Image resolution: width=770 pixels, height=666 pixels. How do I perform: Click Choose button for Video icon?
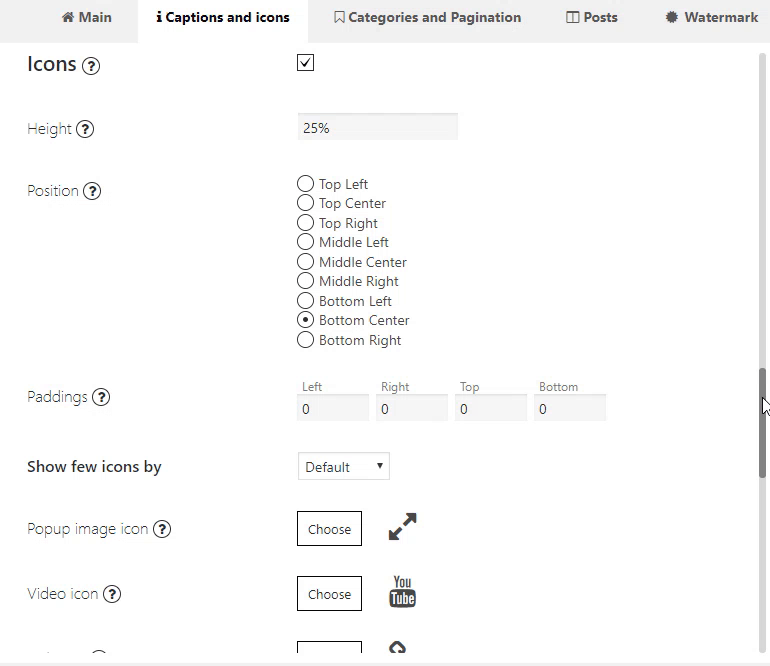click(x=330, y=594)
